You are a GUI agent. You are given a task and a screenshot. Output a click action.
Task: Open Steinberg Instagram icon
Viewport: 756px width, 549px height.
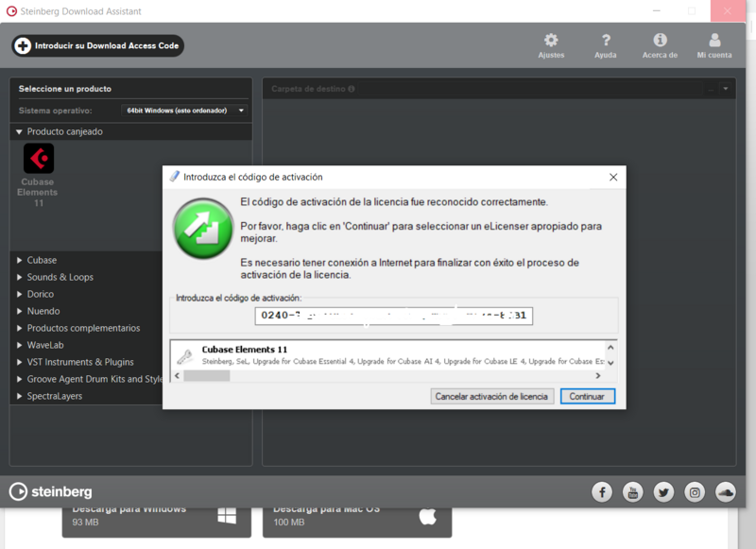[x=695, y=492]
